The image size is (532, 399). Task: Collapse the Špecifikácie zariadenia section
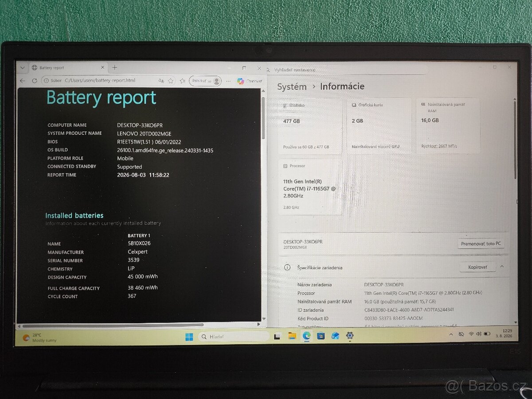pyautogui.click(x=502, y=267)
